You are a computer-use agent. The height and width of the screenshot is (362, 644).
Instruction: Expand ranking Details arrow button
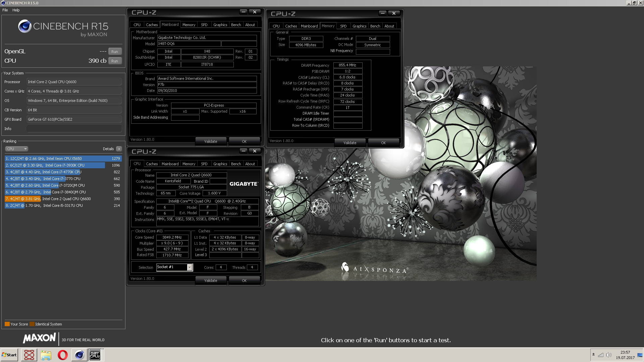[119, 149]
